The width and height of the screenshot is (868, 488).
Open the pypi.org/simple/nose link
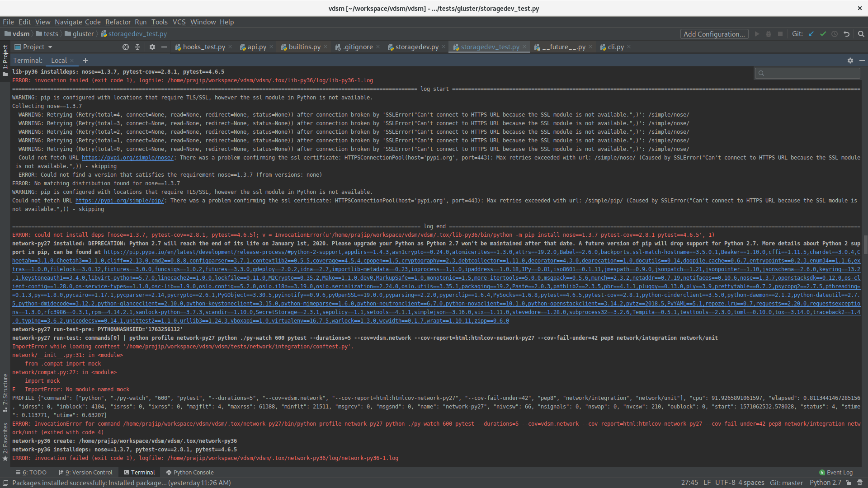click(x=127, y=158)
